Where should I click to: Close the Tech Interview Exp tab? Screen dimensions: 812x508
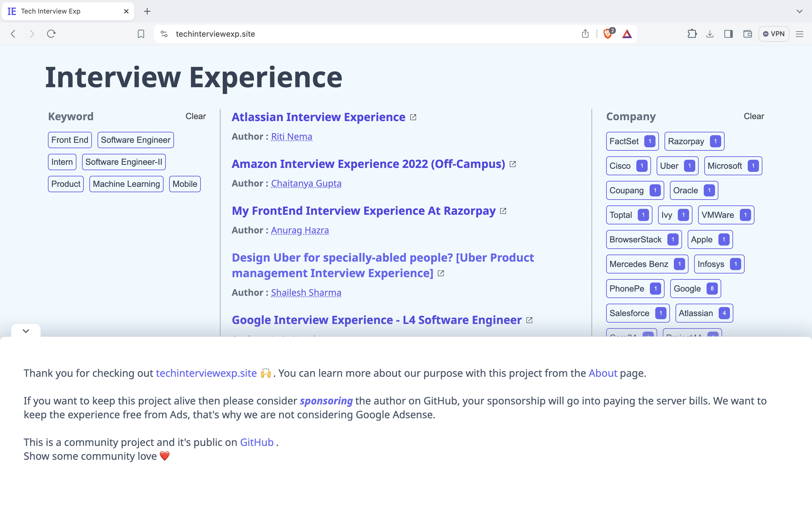tap(126, 11)
